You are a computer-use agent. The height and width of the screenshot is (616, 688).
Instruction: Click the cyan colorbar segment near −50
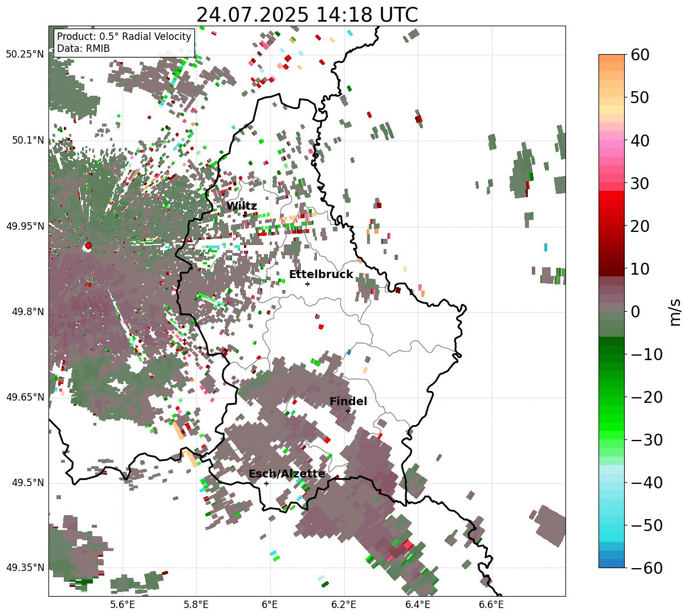coord(612,530)
